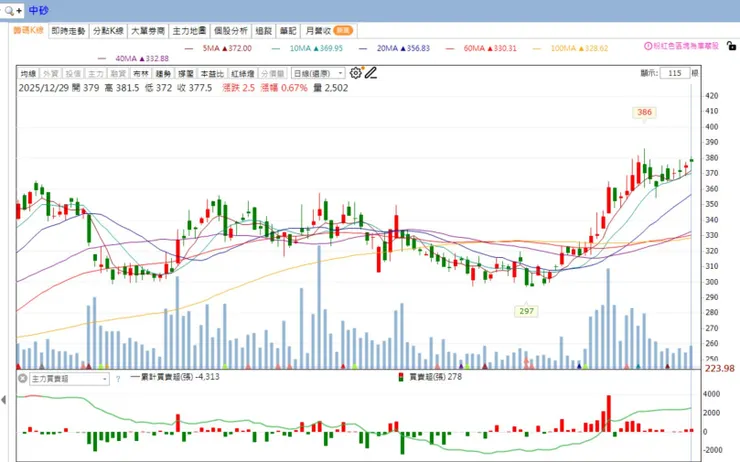Collapse side panel with left triangle arrow

pyautogui.click(x=4, y=400)
